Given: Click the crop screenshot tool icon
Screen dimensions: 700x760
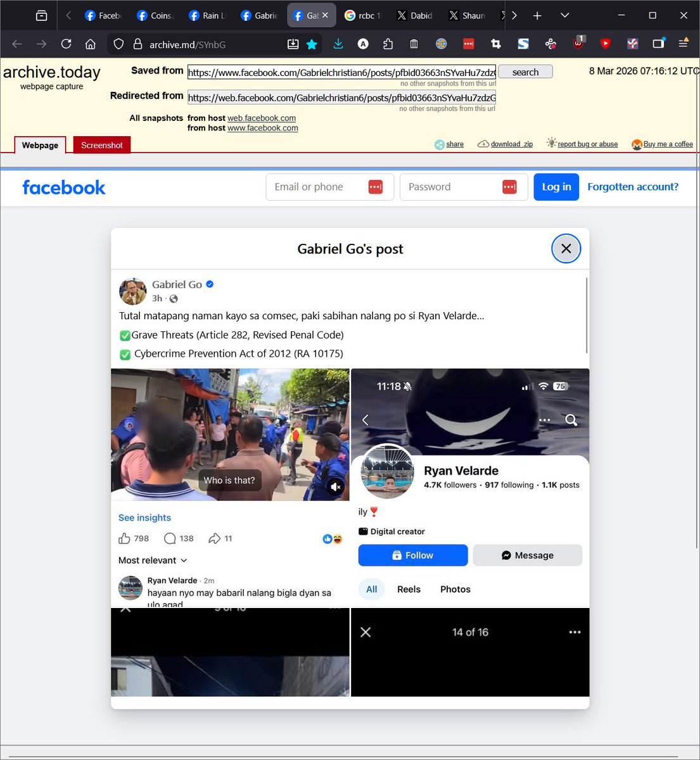Looking at the screenshot, I should (x=496, y=44).
